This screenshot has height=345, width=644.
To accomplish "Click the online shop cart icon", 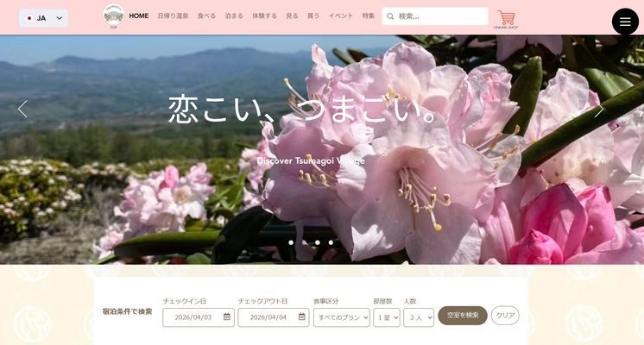I will (x=506, y=17).
